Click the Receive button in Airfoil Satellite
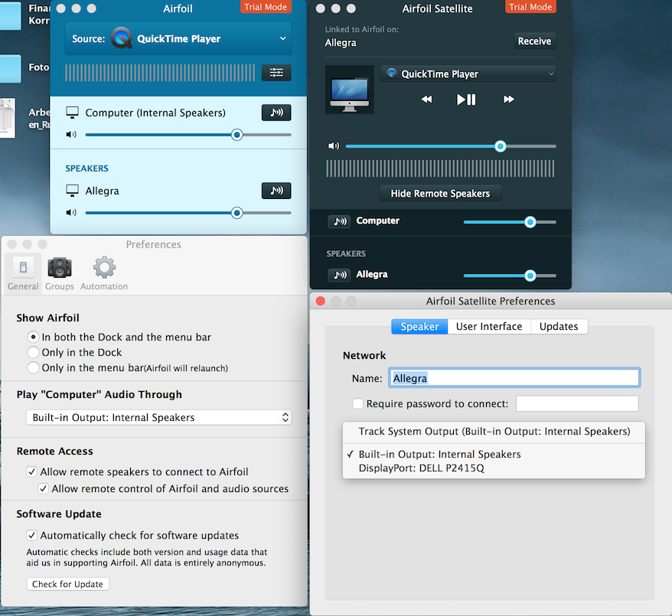Image resolution: width=672 pixels, height=616 pixels. [534, 41]
